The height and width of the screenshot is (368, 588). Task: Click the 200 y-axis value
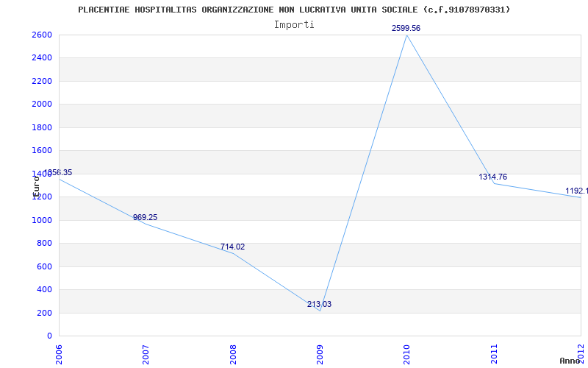[x=44, y=313]
